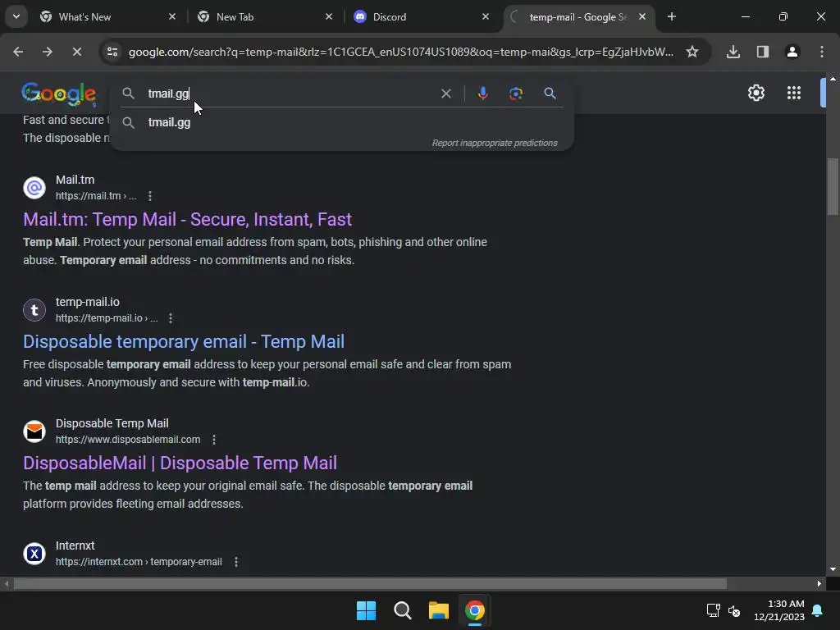Open more options for temp-mail.io result
Screen dimensions: 840x630
(171, 318)
